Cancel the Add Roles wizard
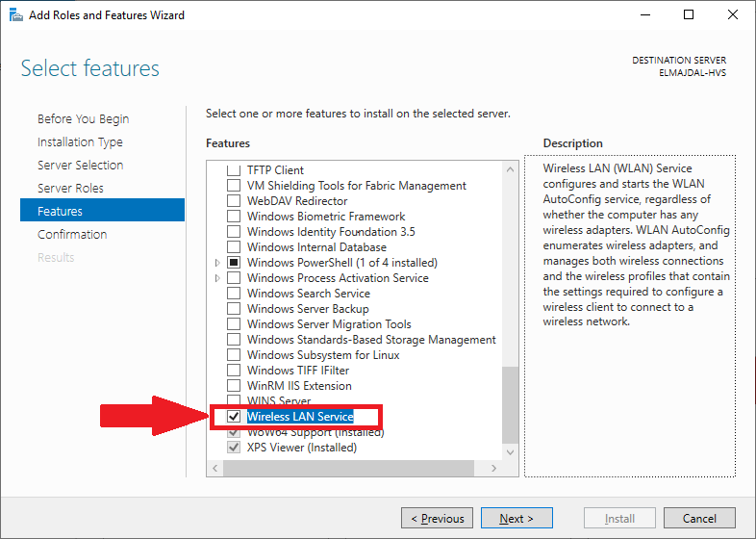The height and width of the screenshot is (539, 756). [x=699, y=518]
